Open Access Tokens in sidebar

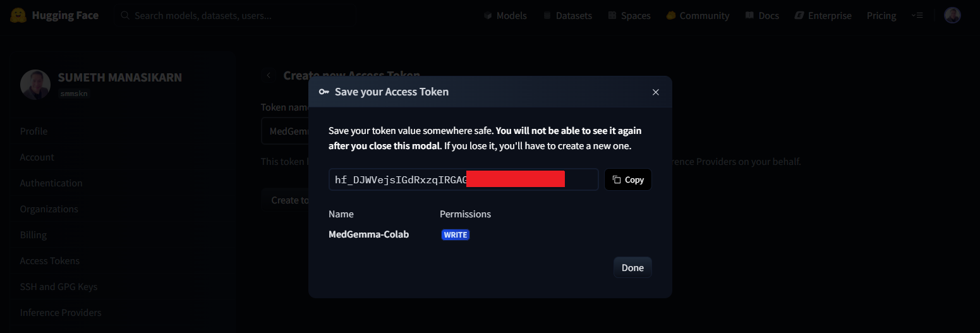click(50, 260)
